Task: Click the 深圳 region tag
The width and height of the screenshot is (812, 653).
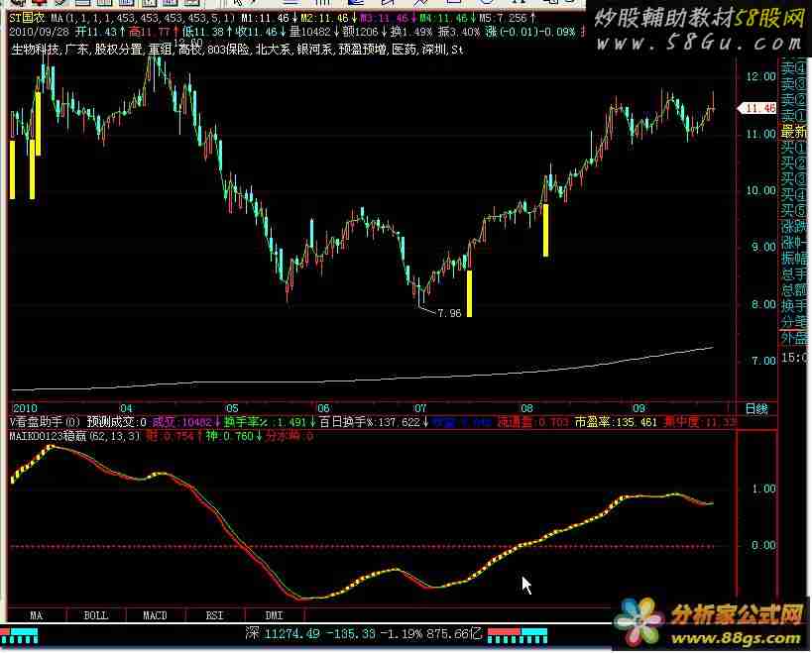Action: click(433, 50)
